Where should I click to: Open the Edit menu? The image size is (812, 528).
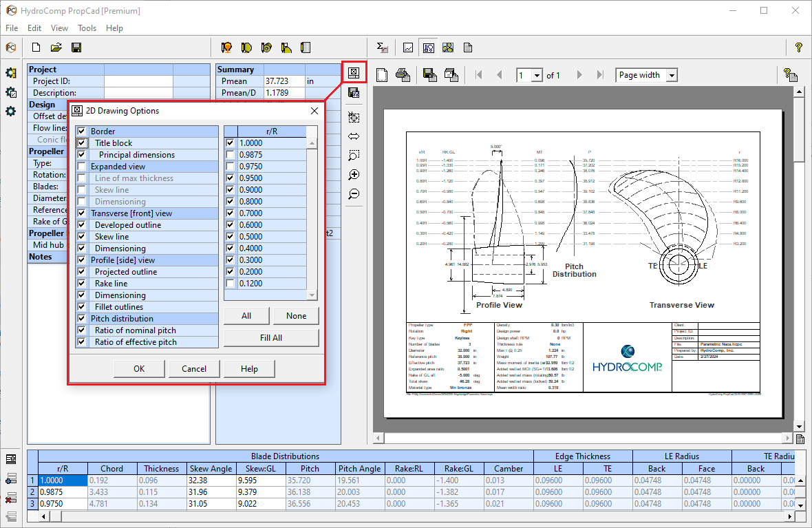[x=34, y=28]
